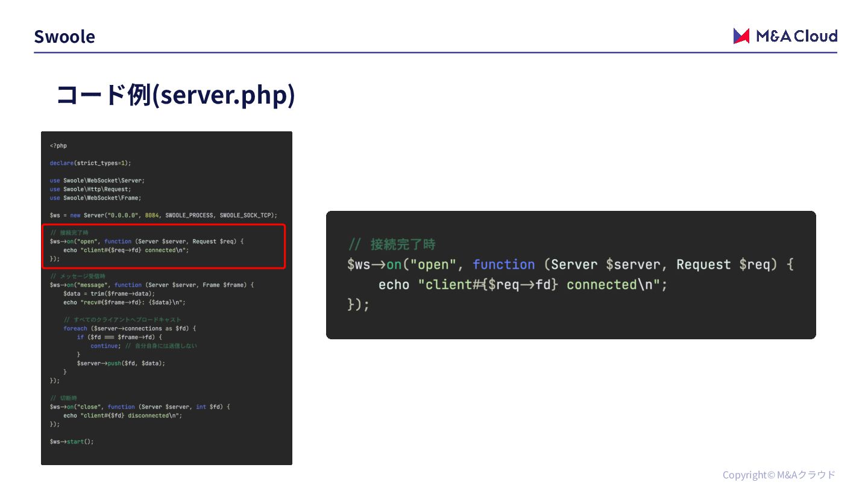The width and height of the screenshot is (868, 488).
Task: Click the "foreach ($server->connections as $fd)" line
Action: [x=130, y=328]
